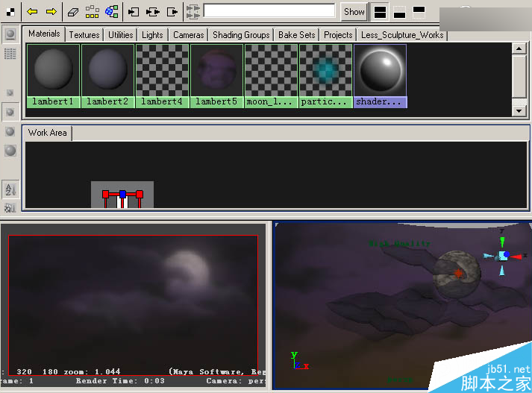532x393 pixels.
Task: Select the Work Area tab
Action: coord(47,133)
